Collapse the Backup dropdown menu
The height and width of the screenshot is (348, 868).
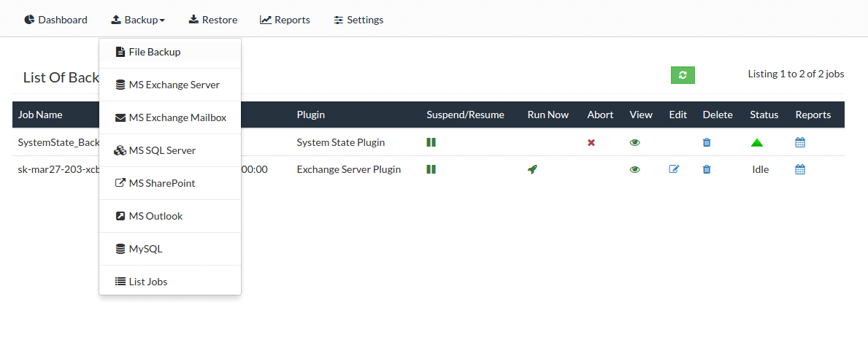(138, 20)
